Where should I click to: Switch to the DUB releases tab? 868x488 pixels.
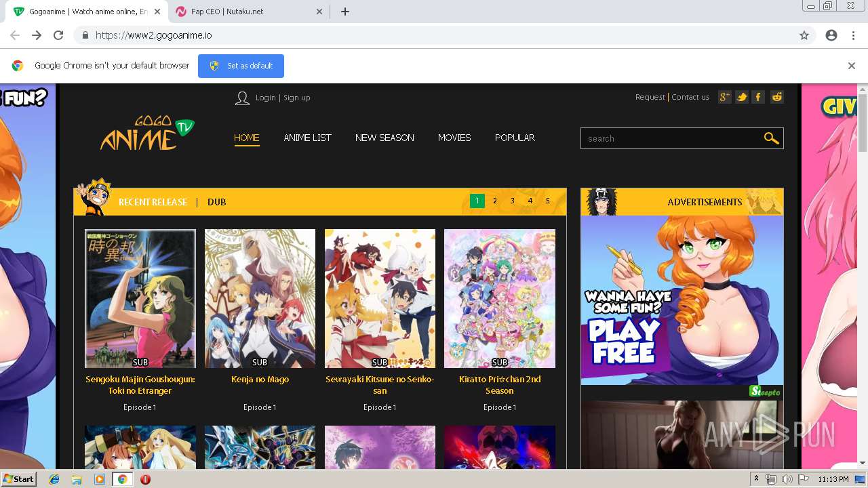(x=217, y=202)
